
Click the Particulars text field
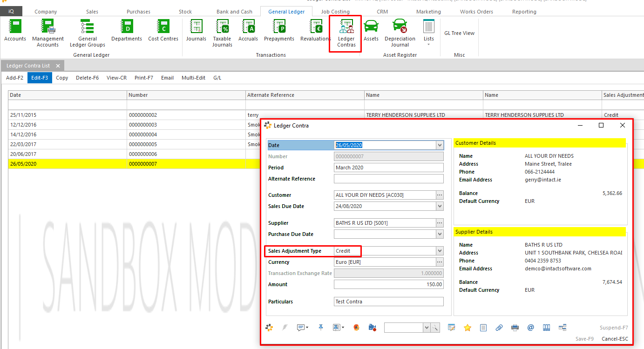tap(388, 302)
